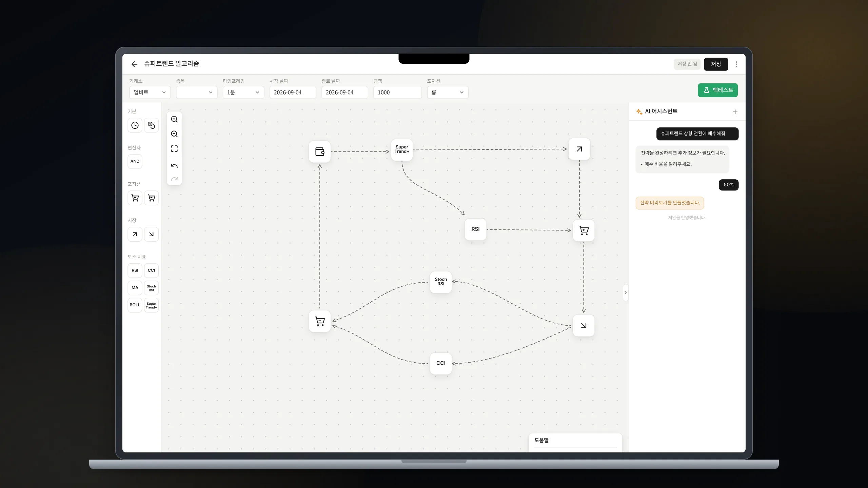Click the 종료 날짜 date field

pos(344,93)
